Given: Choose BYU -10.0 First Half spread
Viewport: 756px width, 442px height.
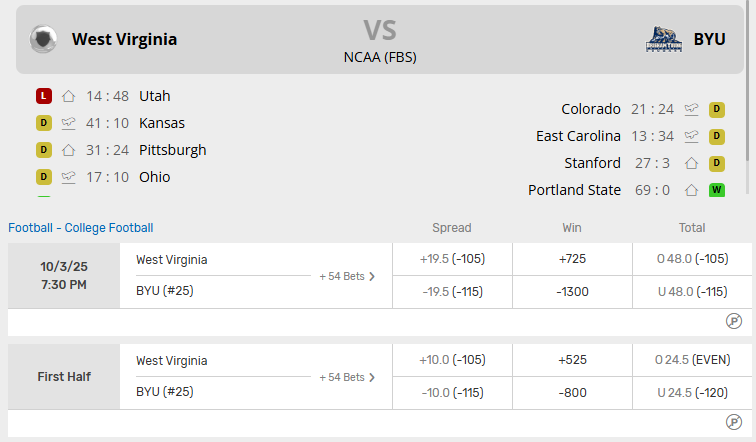Looking at the screenshot, I should coord(452,393).
